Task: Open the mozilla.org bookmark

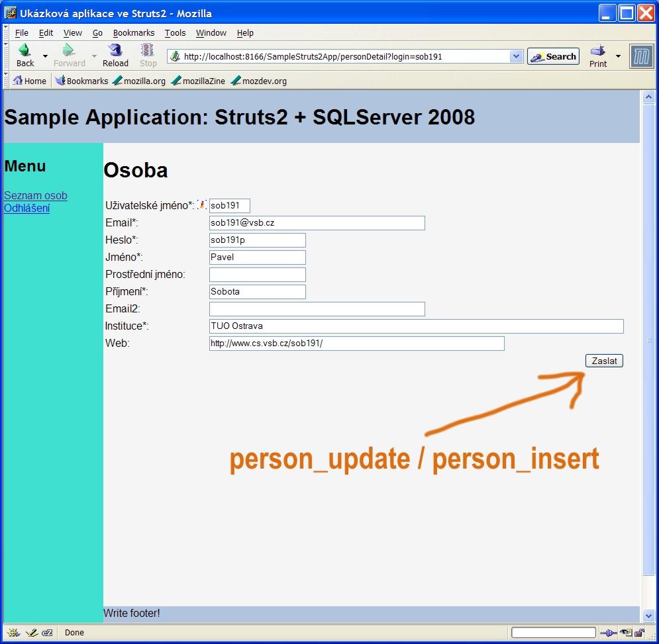Action: (x=139, y=81)
